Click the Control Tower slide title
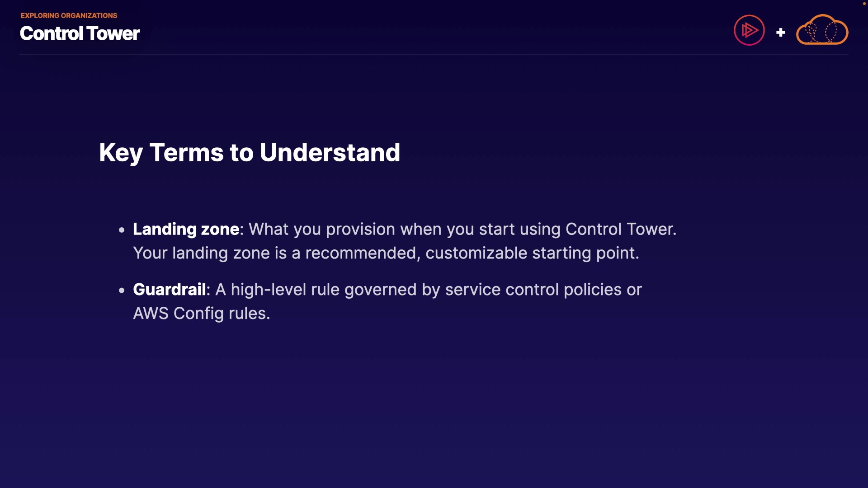Viewport: 868px width, 488px height. click(x=80, y=33)
